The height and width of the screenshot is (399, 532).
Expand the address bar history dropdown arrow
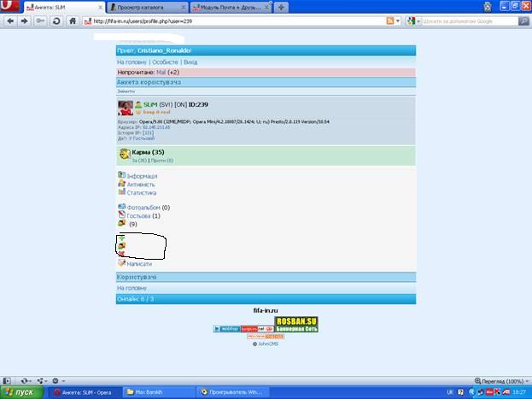coord(398,21)
